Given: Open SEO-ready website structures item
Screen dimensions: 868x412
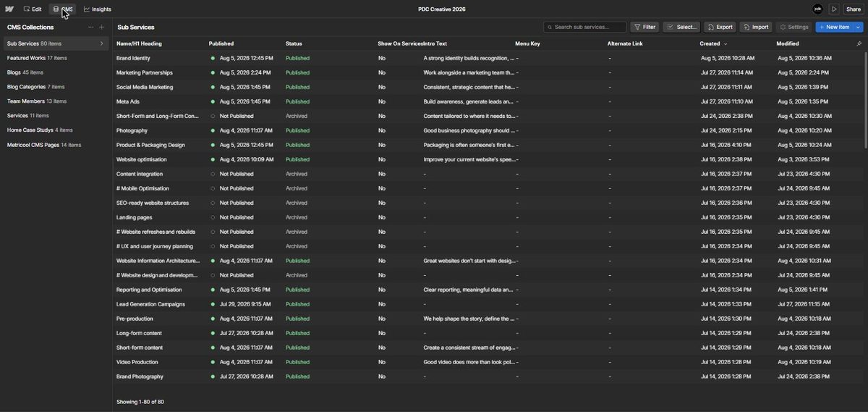Looking at the screenshot, I should coord(153,203).
